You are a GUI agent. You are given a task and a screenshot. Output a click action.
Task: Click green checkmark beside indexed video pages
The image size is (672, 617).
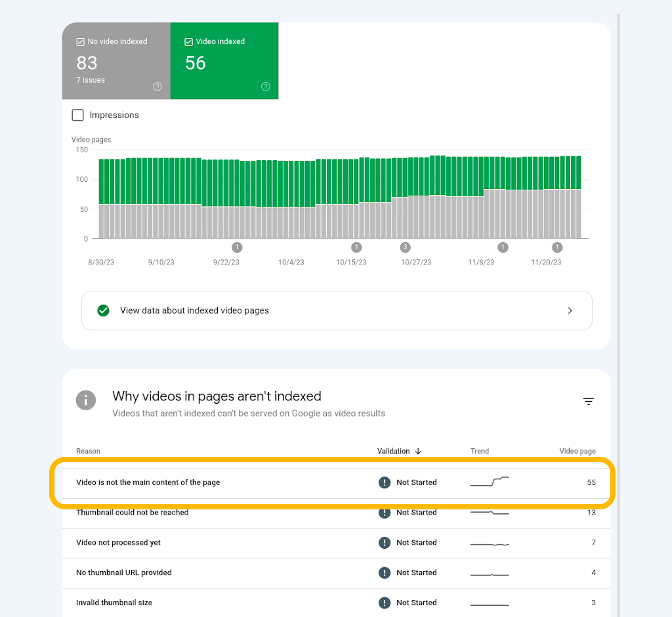(x=103, y=310)
